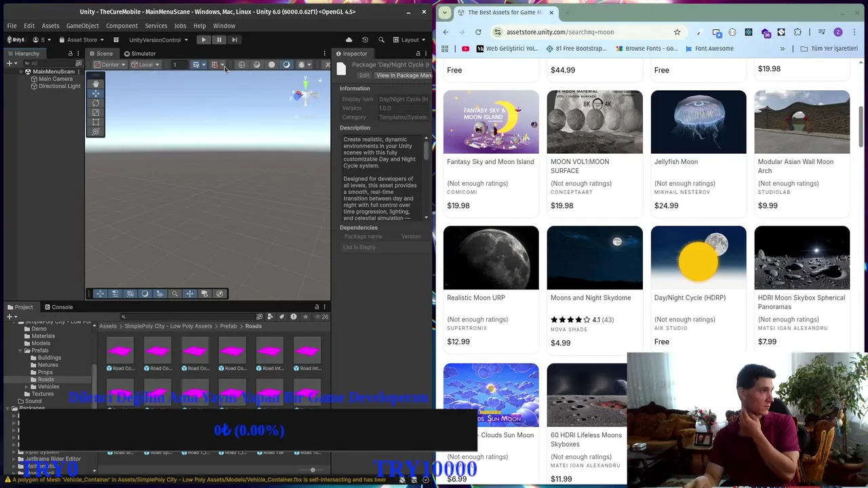This screenshot has height=488, width=868.
Task: Toggle grid snapping in Scene toolbar
Action: (x=214, y=65)
